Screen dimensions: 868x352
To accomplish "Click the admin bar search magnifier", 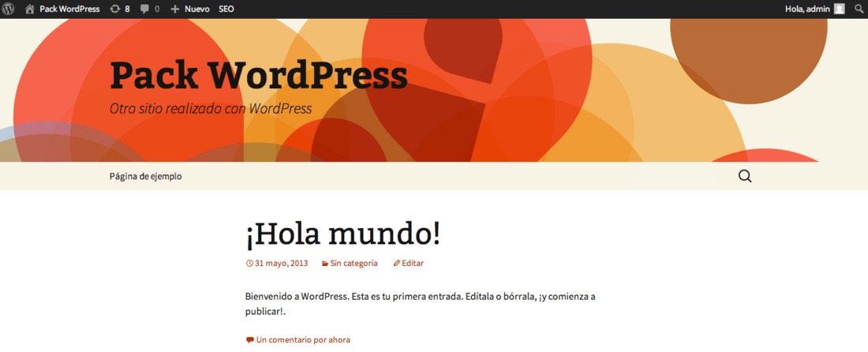I will click(859, 9).
